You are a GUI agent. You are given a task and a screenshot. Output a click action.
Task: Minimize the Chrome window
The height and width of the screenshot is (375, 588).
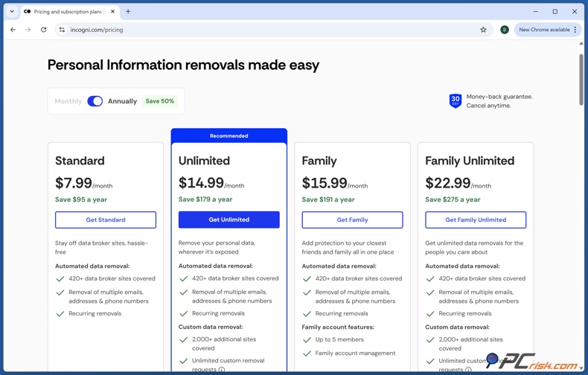[535, 12]
